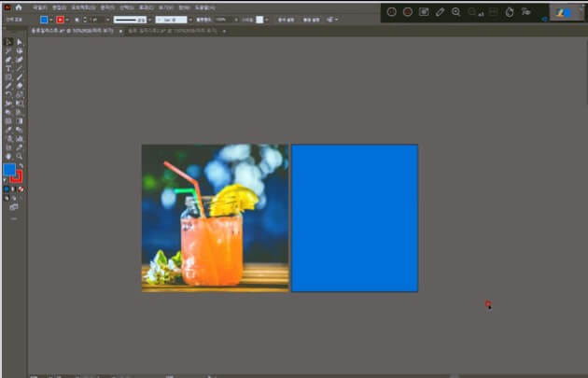The height and width of the screenshot is (378, 588).
Task: Select the Pen tool
Action: (8, 60)
